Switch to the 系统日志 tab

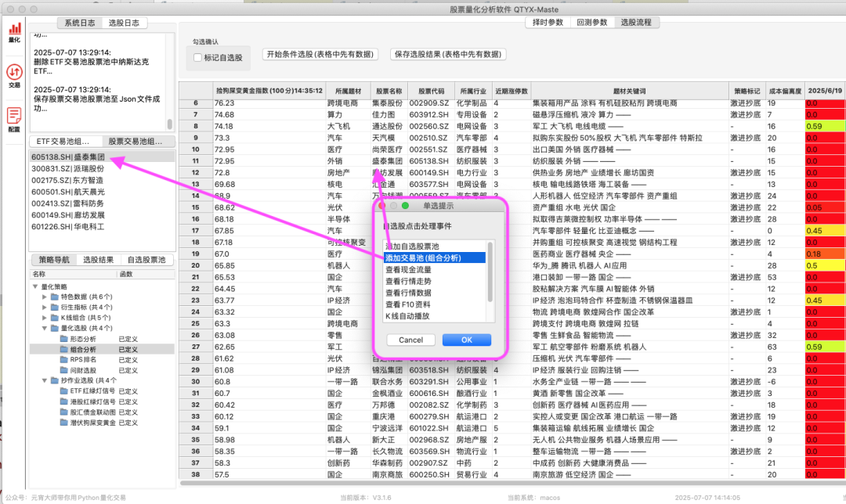80,23
